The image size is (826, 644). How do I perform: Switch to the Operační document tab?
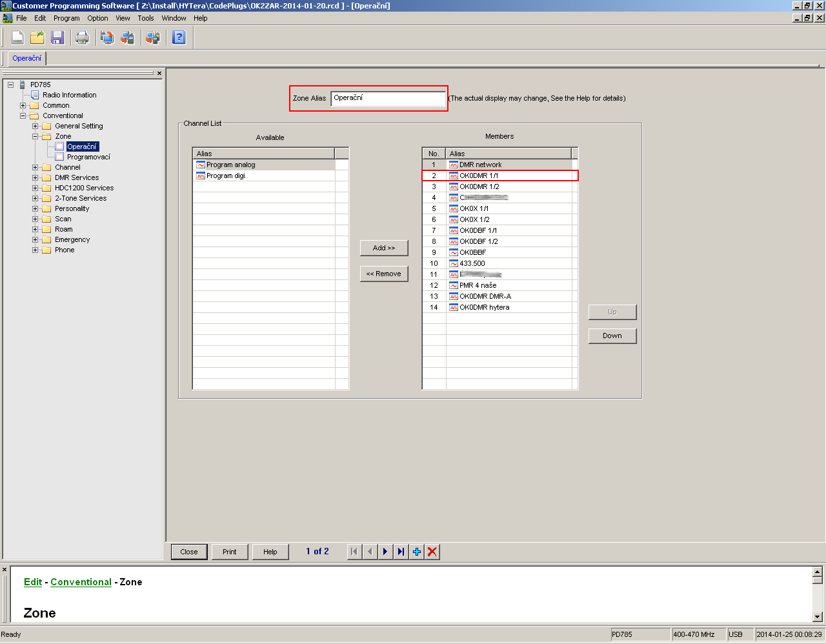[26, 58]
